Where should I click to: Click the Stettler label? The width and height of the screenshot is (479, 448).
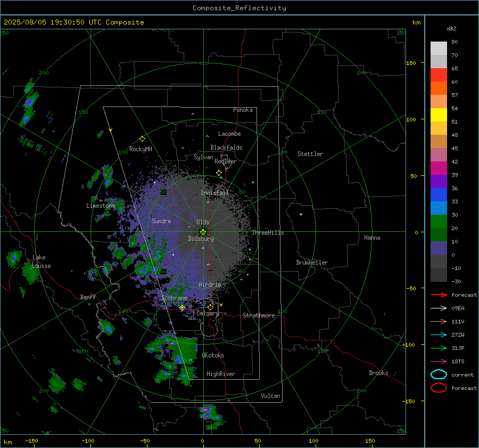310,154
